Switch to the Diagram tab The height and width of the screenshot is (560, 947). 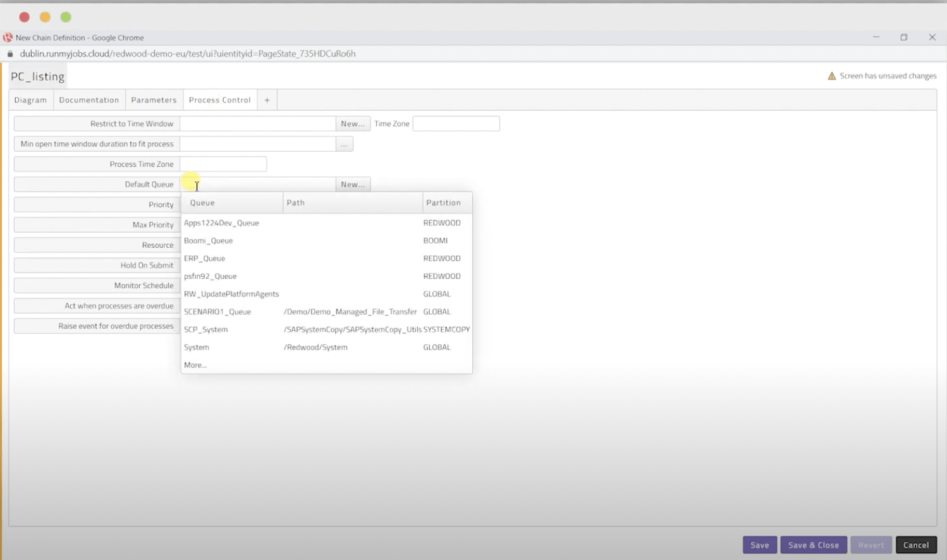tap(30, 99)
